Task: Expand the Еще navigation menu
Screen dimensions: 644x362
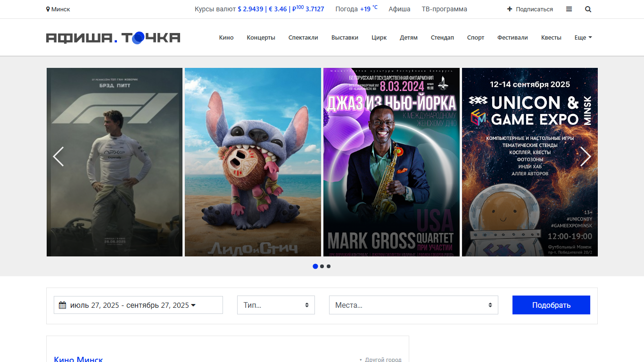Action: click(x=583, y=38)
